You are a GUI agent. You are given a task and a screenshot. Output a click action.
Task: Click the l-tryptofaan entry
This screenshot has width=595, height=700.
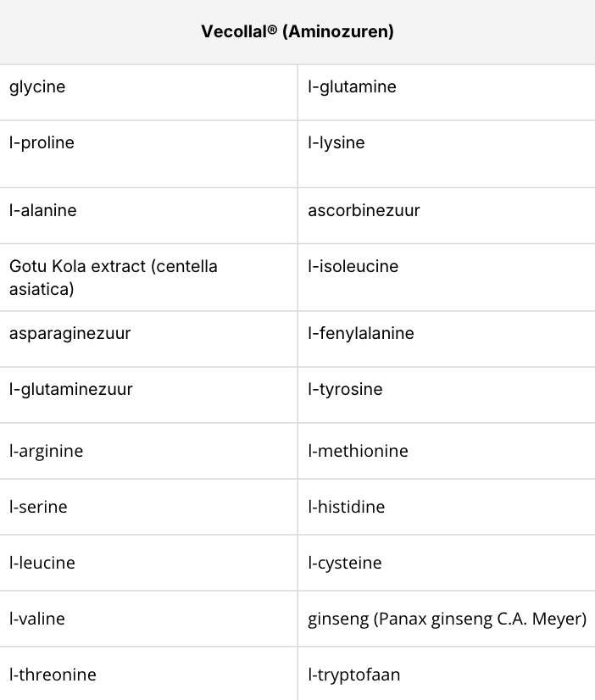tap(354, 675)
